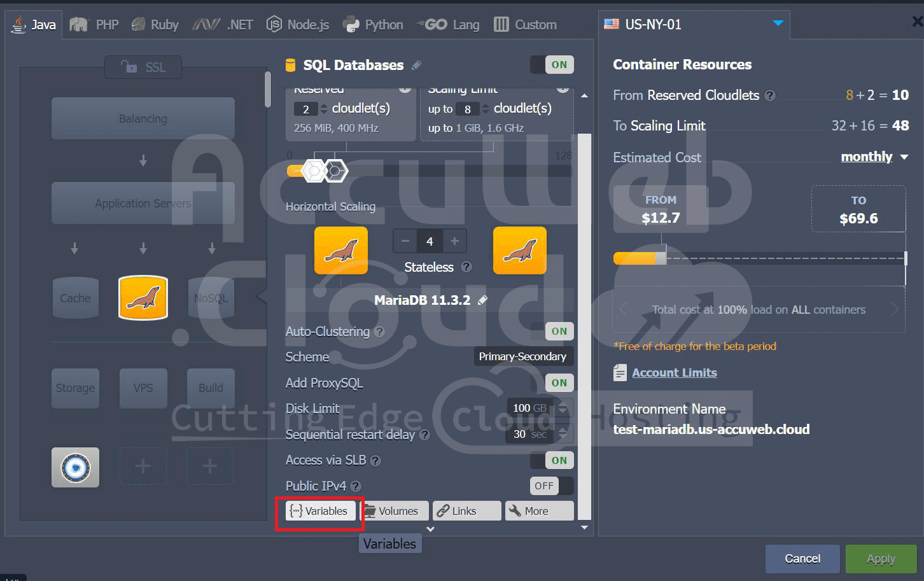Click the cloudlet scaling slider handle
924x581 pixels.
(335, 171)
